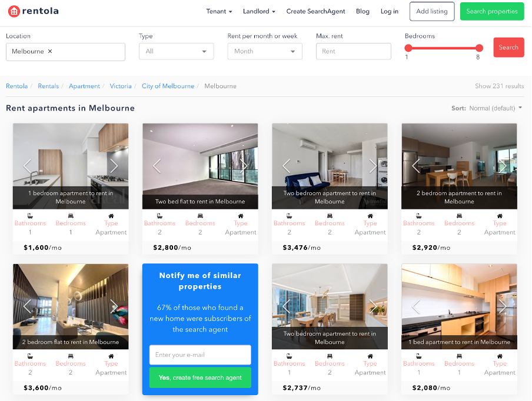Show previous photo of $2,800/mo flat
Image resolution: width=532 pixels, height=401 pixels.
click(157, 166)
